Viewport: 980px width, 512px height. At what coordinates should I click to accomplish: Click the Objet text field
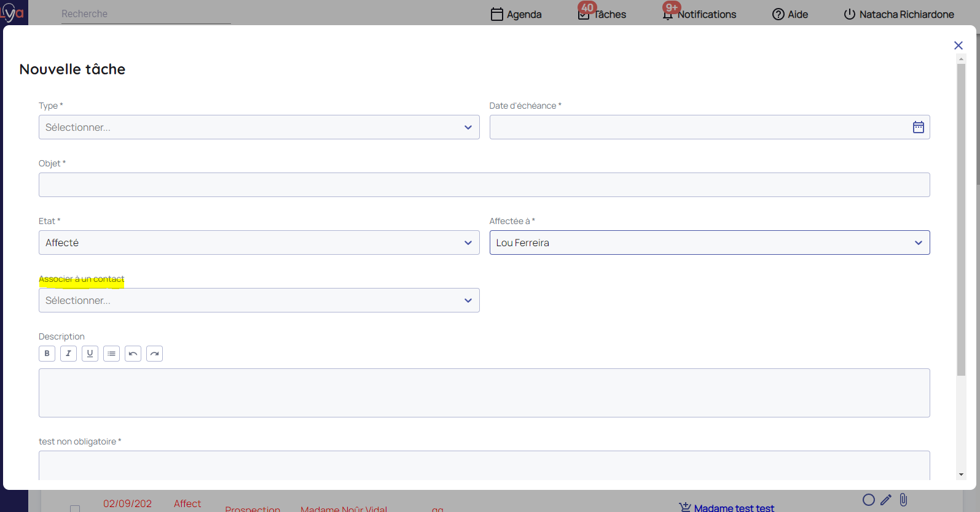point(484,185)
